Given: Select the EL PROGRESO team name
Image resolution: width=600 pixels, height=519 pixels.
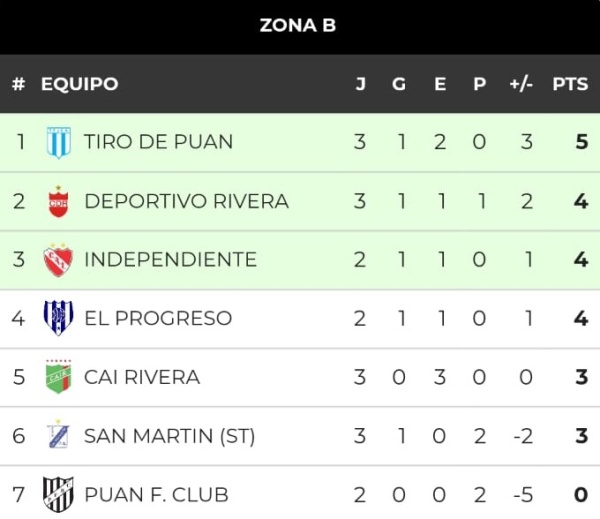Looking at the screenshot, I should pyautogui.click(x=158, y=318).
